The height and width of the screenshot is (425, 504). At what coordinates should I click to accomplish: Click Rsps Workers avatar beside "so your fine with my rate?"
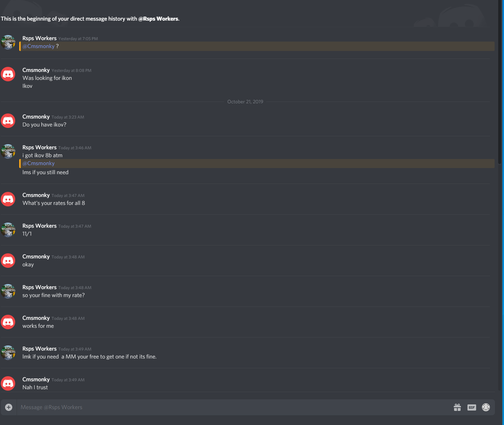(x=8, y=291)
